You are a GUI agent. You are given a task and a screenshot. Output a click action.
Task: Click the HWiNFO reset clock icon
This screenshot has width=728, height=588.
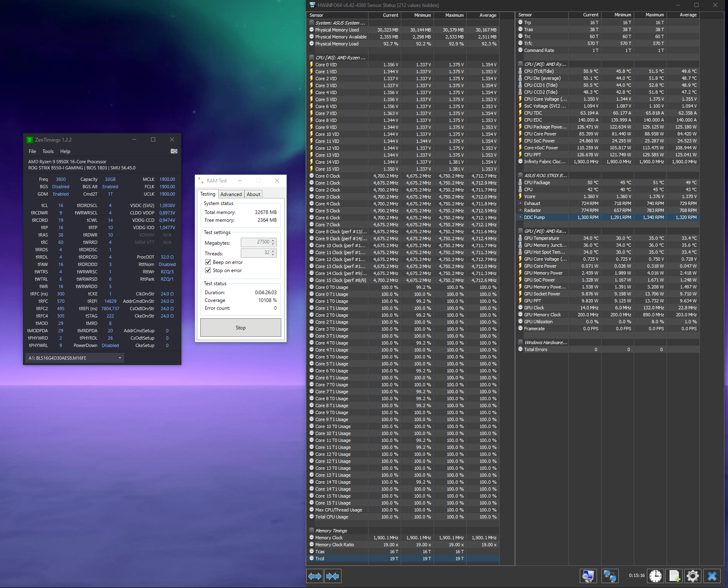click(656, 576)
